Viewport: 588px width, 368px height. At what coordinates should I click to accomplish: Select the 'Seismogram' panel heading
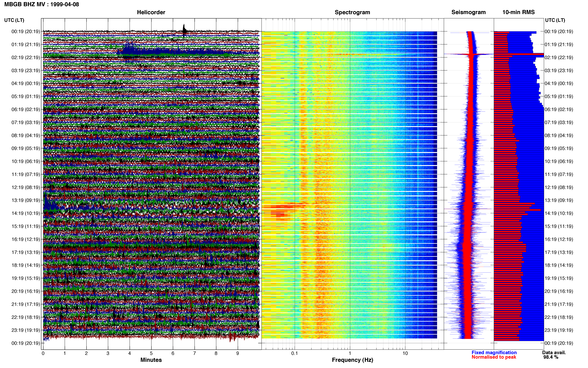click(x=468, y=12)
